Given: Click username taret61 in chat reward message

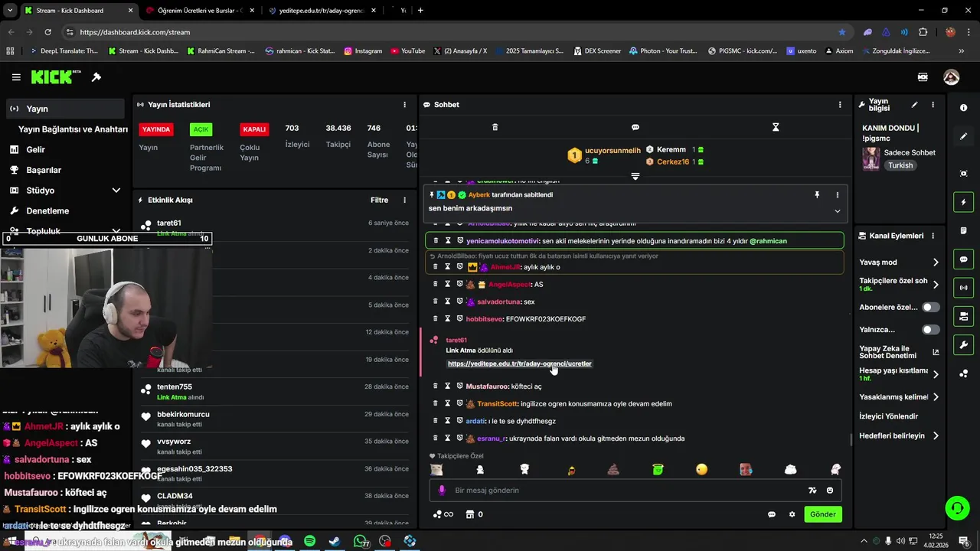Looking at the screenshot, I should click(456, 341).
